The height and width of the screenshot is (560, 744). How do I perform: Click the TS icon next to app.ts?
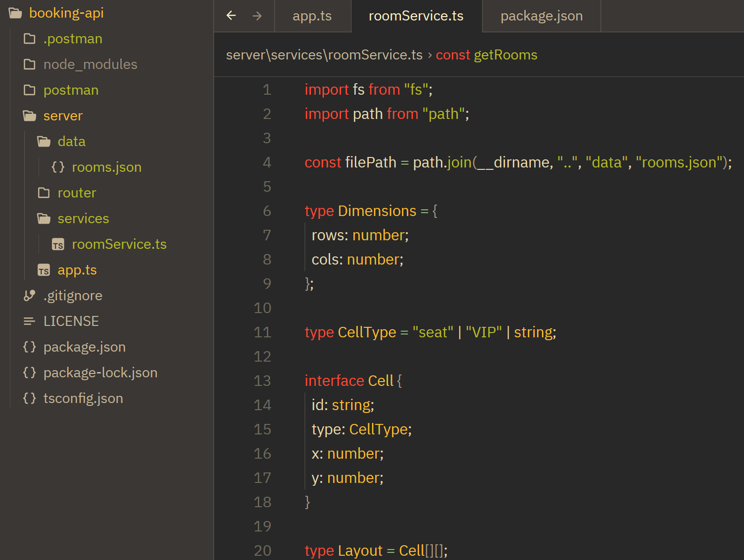coord(44,270)
